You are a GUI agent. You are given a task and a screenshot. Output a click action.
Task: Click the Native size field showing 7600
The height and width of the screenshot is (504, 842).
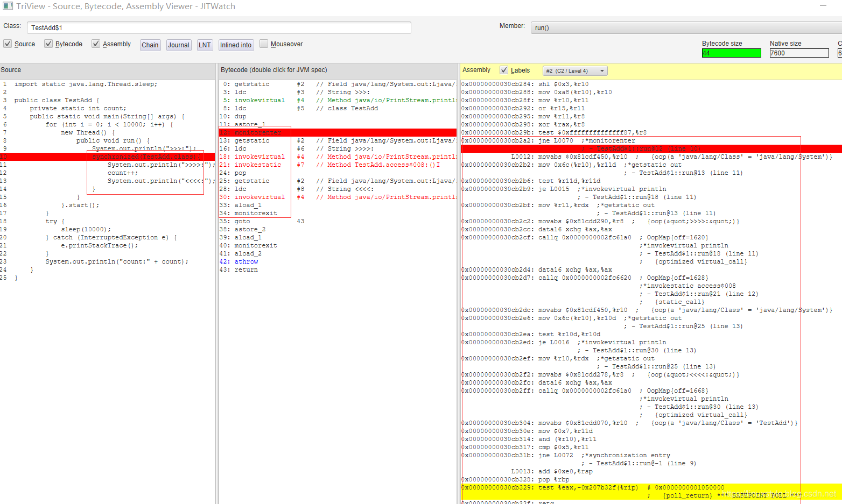coord(799,53)
